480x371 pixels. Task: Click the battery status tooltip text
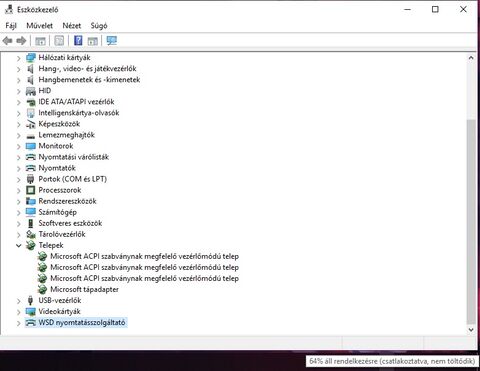392,361
